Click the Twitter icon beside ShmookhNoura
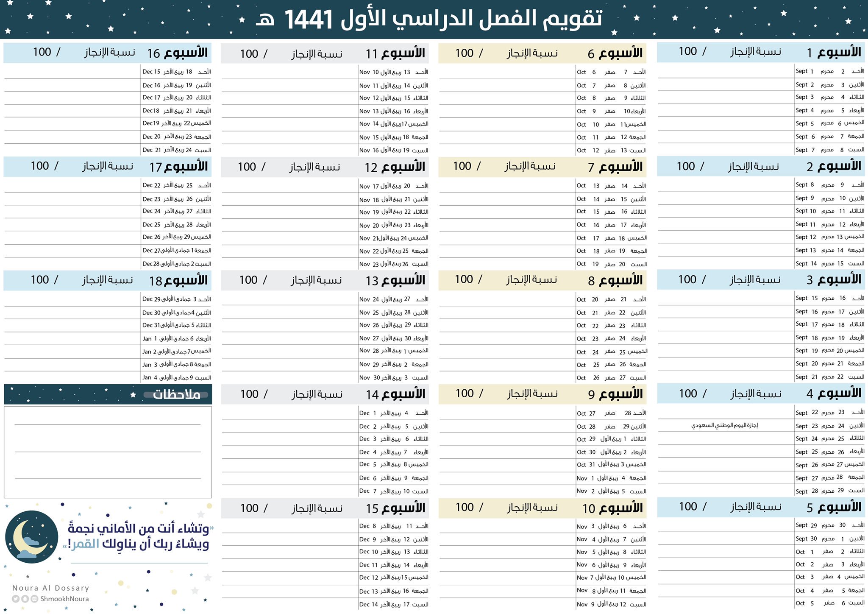Viewport: 868px width, 614px height. tap(16, 599)
